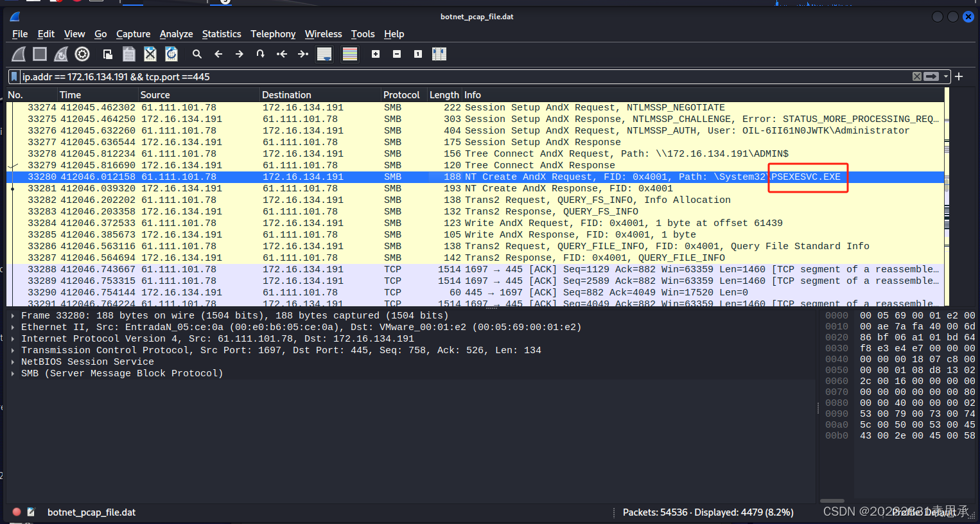Open the Telephony menu
Image resolution: width=980 pixels, height=524 pixels.
coord(273,34)
